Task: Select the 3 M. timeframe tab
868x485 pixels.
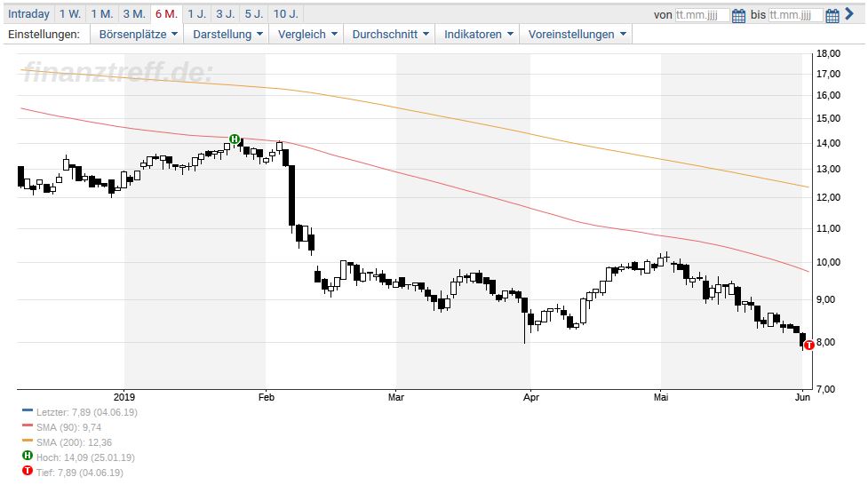Action: click(x=134, y=14)
